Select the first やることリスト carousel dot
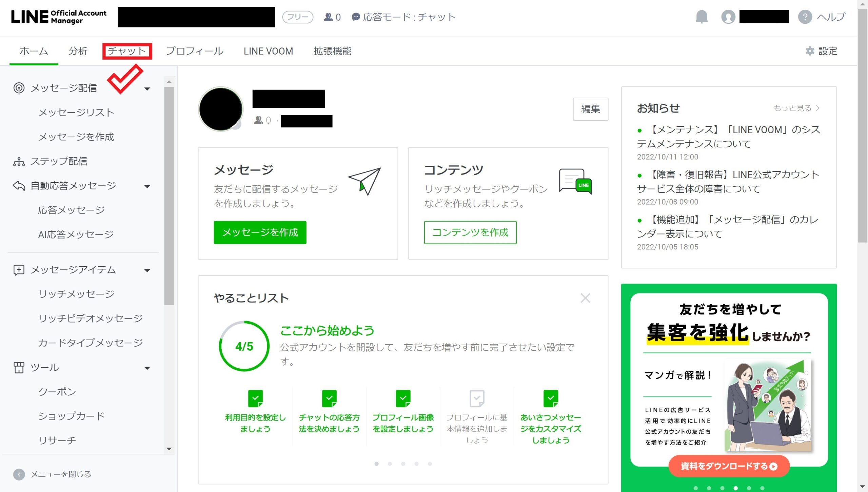The height and width of the screenshot is (492, 868). [x=376, y=464]
